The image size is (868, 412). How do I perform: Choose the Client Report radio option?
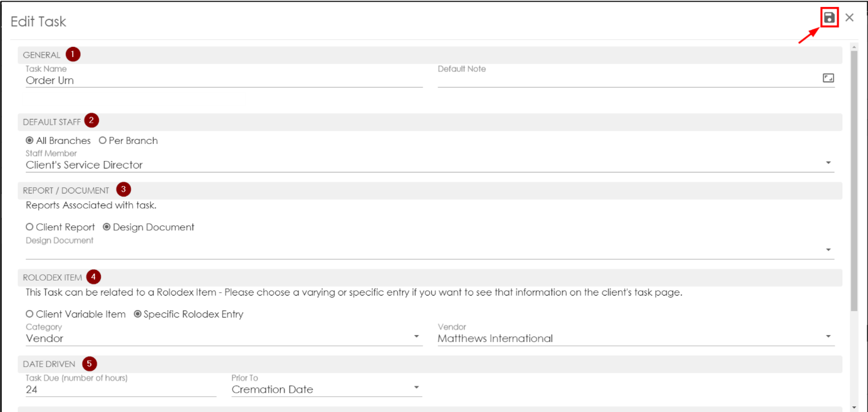point(29,227)
